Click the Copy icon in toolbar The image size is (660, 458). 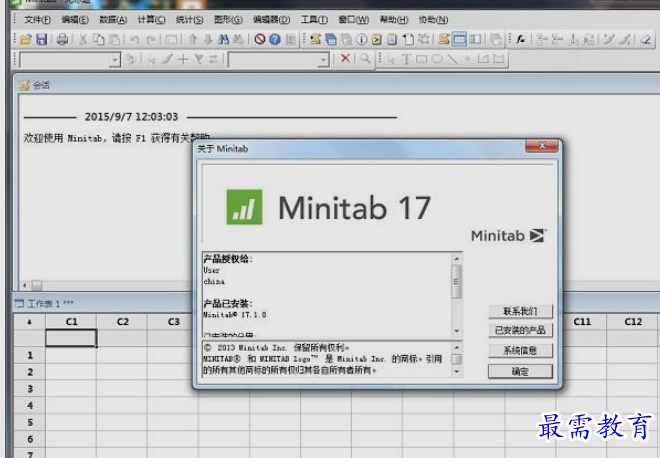[x=98, y=40]
